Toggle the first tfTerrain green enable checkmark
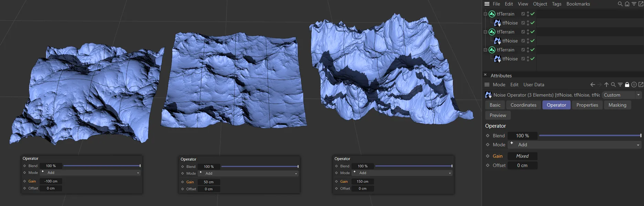Screen dimensions: 644x206 point(532,14)
